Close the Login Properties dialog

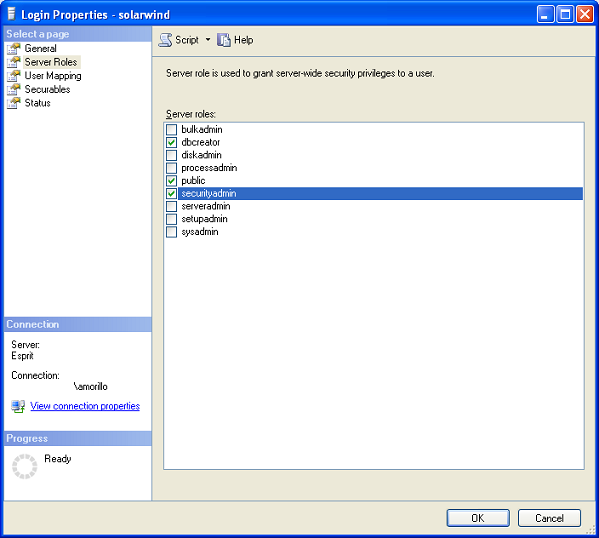(x=585, y=15)
